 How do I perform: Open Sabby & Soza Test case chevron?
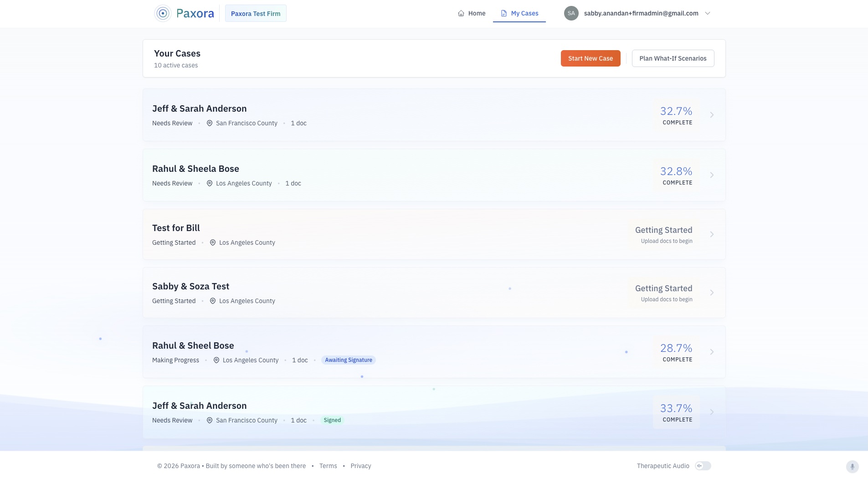[712, 293]
